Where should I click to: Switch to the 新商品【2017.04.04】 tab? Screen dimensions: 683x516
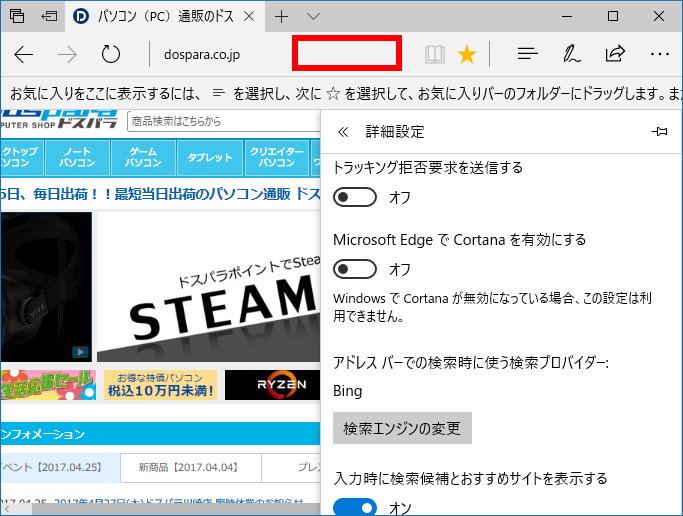[x=190, y=468]
